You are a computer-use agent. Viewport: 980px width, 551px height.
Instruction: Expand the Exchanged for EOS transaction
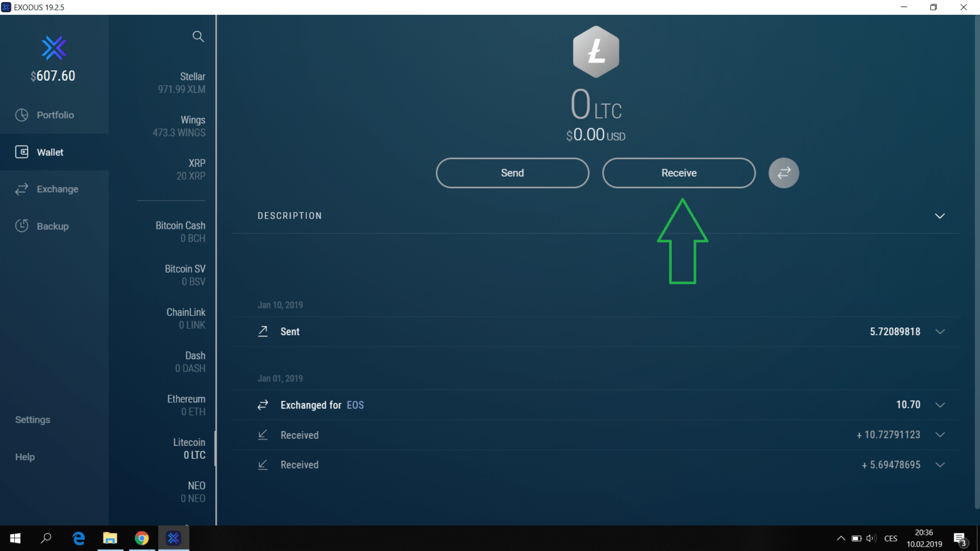[x=940, y=405]
